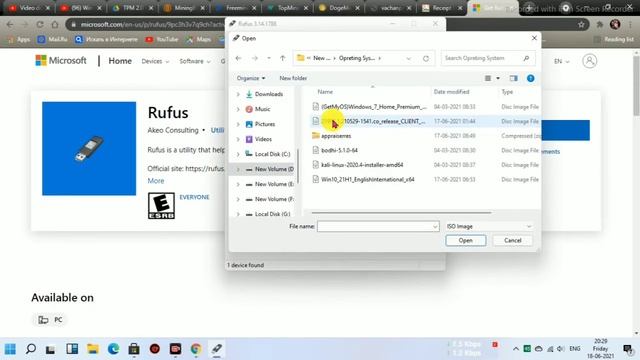
Task: Open Google Chrome from taskbar
Action: coord(196,349)
